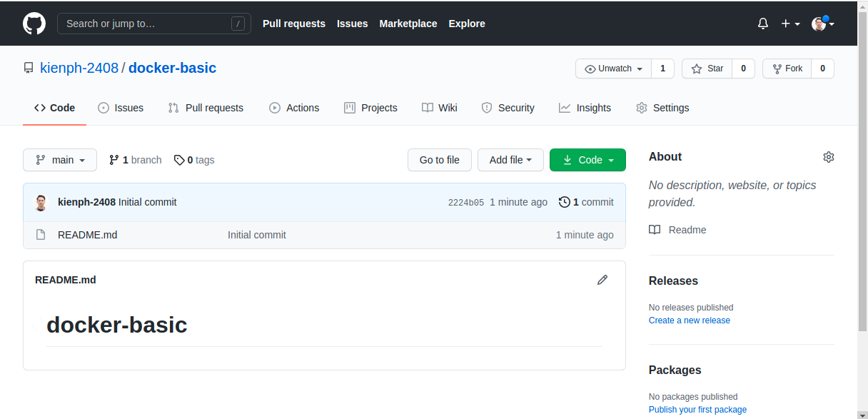Image resolution: width=868 pixels, height=419 pixels.
Task: Click the page vertical scrollbar
Action: pos(862,178)
